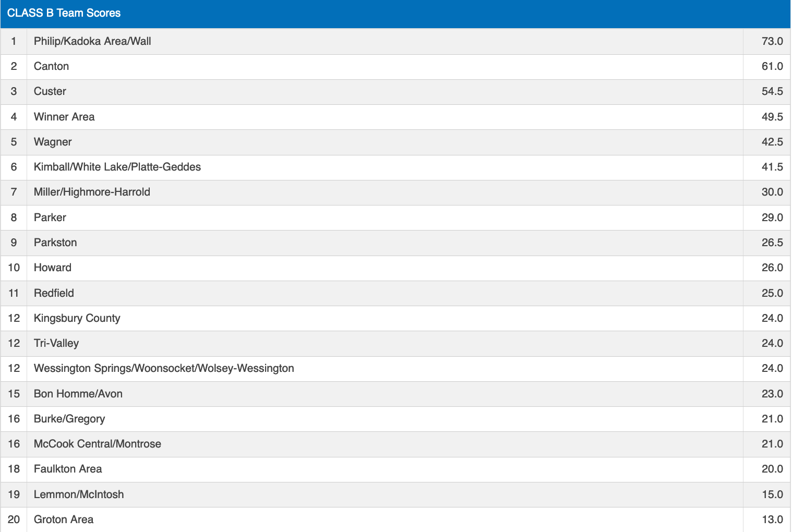Viewport: 792px width, 532px height.
Task: Click the Wagner team name
Action: [x=53, y=142]
